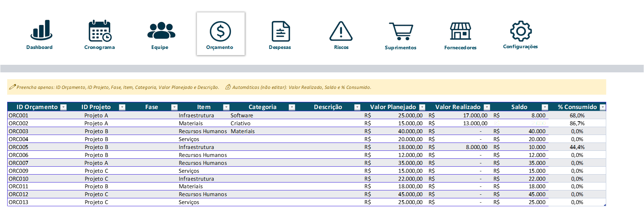Screen dimensions: 644x221
Task: Select the 44,4% consumido cell
Action: click(x=577, y=147)
